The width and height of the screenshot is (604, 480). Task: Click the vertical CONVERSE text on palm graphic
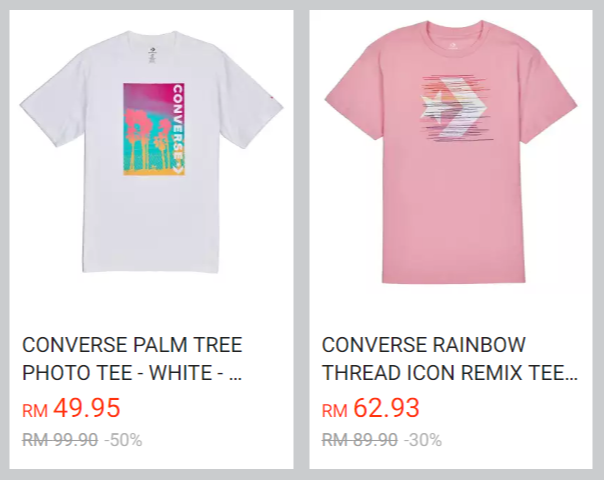tap(178, 124)
